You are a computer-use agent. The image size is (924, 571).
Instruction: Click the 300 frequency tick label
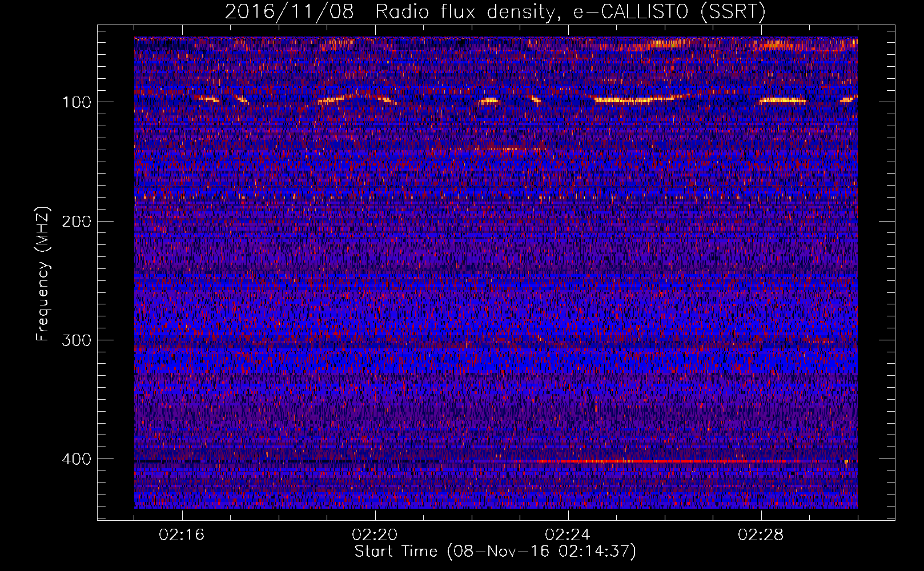click(x=77, y=340)
